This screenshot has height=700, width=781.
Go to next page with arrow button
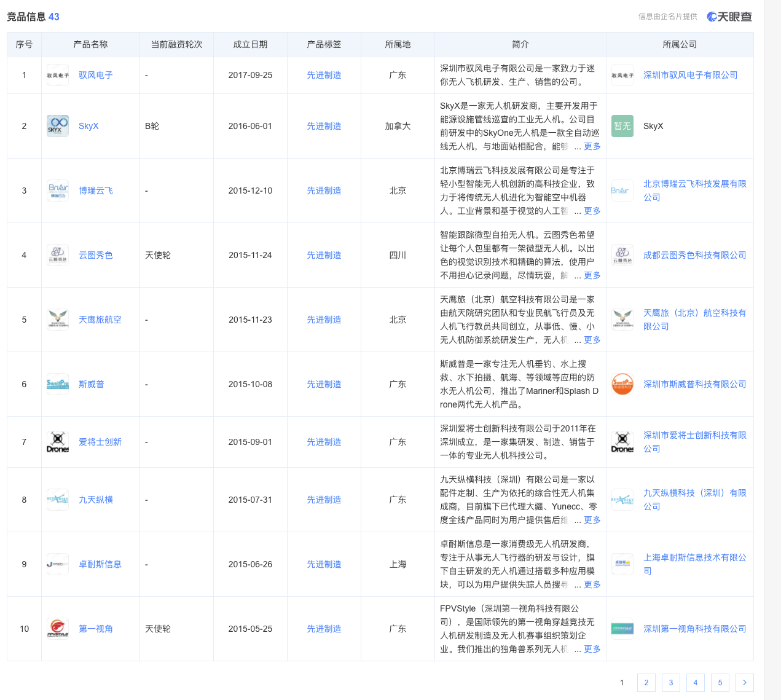pos(745,683)
